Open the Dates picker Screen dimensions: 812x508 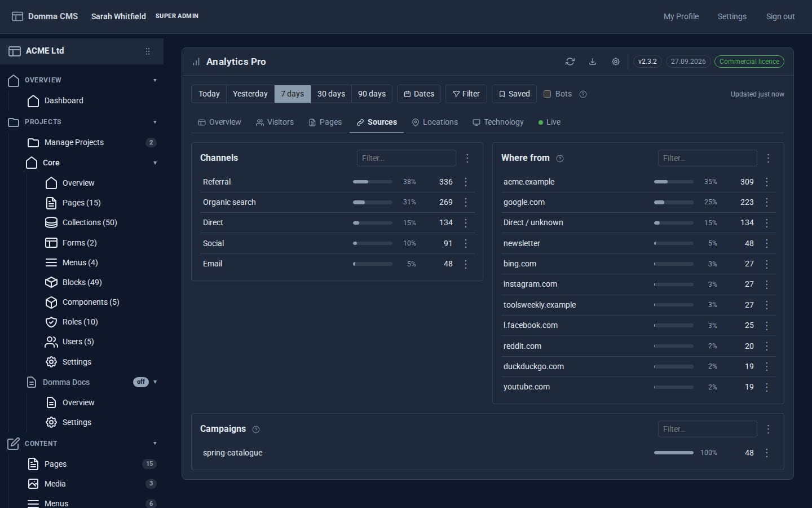(420, 94)
